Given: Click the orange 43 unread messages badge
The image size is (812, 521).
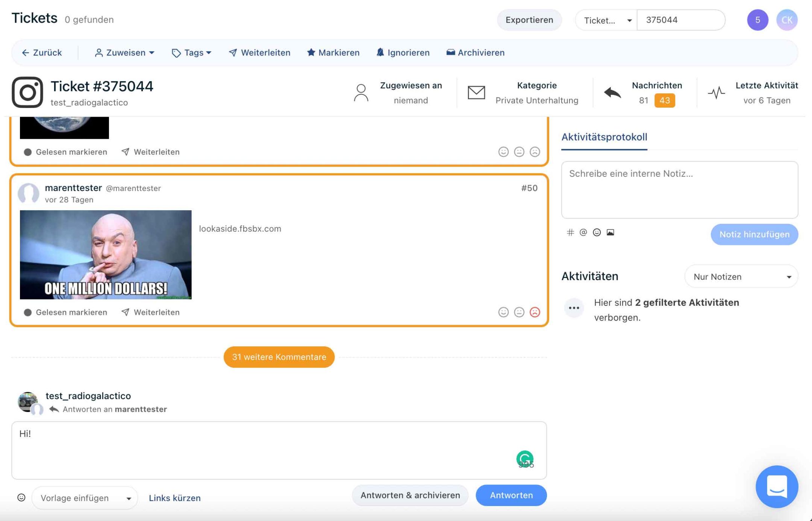Looking at the screenshot, I should (665, 100).
